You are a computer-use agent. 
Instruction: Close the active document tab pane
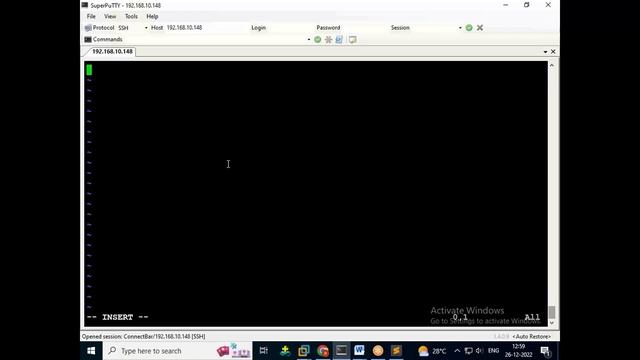pyautogui.click(x=553, y=51)
